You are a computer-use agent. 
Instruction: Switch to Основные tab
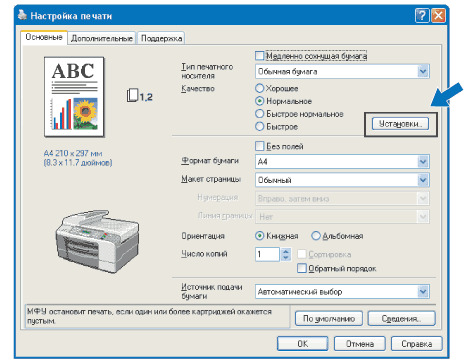point(44,37)
